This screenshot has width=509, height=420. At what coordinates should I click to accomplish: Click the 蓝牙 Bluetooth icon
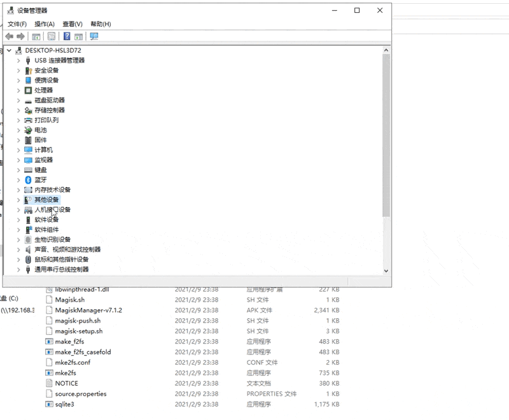[28, 180]
